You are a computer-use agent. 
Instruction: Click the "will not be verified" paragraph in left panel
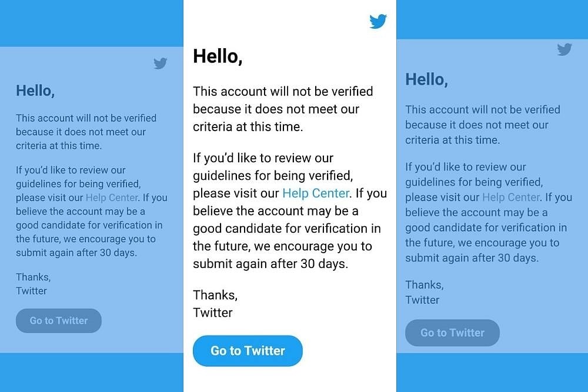pyautogui.click(x=86, y=132)
